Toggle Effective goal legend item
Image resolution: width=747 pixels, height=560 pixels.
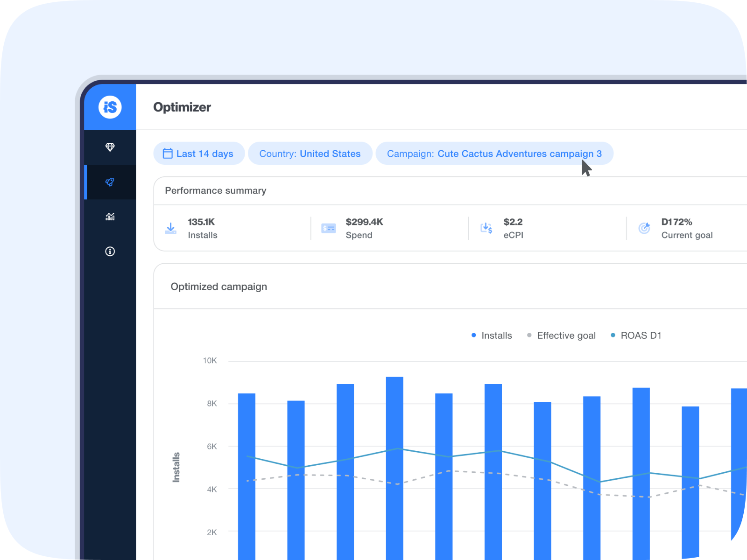pos(561,336)
